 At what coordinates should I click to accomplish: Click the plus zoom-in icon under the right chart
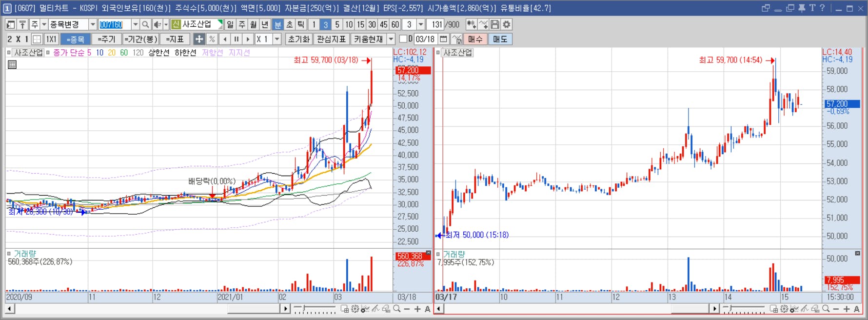(846, 309)
